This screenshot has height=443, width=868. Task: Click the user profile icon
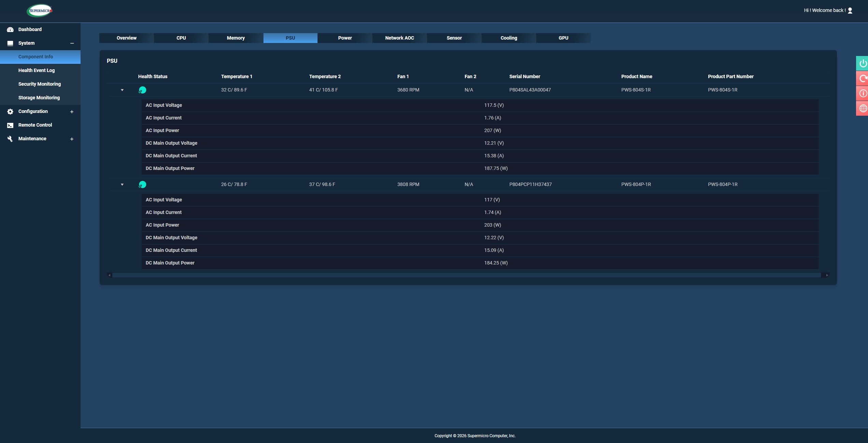850,11
